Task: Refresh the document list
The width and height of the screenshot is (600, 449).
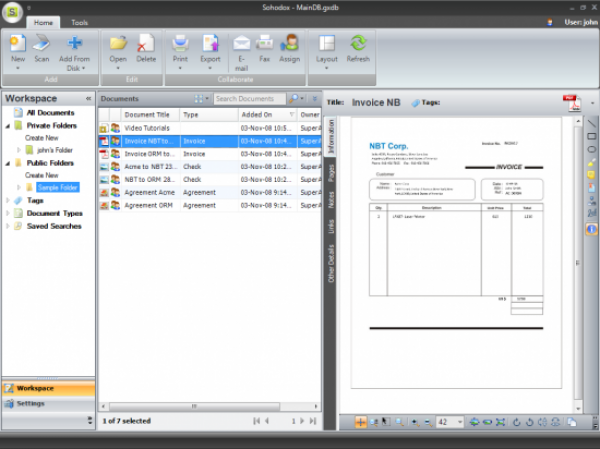Action: pyautogui.click(x=358, y=47)
